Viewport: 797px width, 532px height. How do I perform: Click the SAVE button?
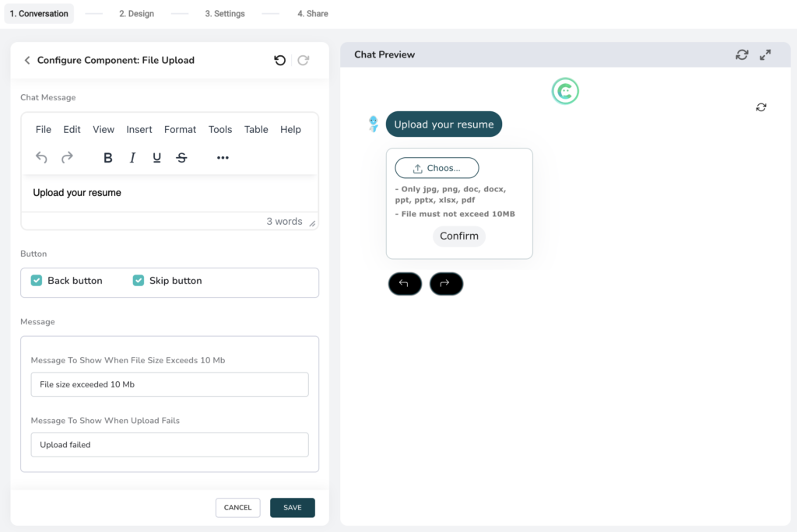(293, 507)
